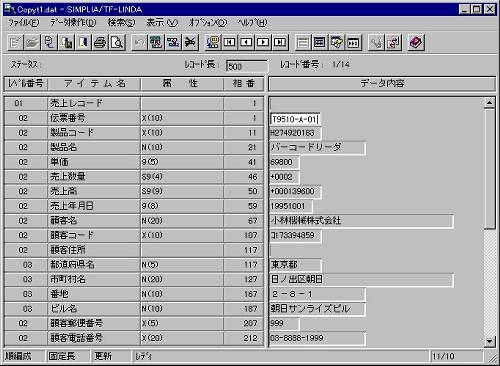Click the record number value 1/14
The image size is (500, 366).
[x=341, y=64]
